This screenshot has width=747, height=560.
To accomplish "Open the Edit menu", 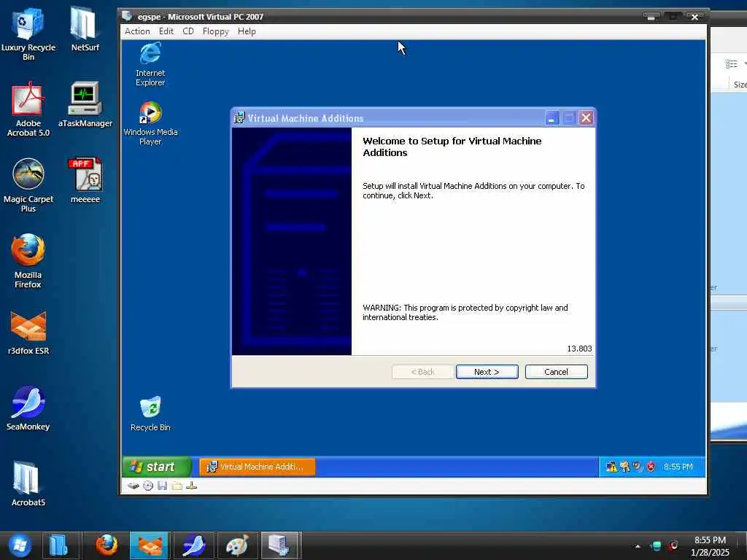I will [x=166, y=31].
